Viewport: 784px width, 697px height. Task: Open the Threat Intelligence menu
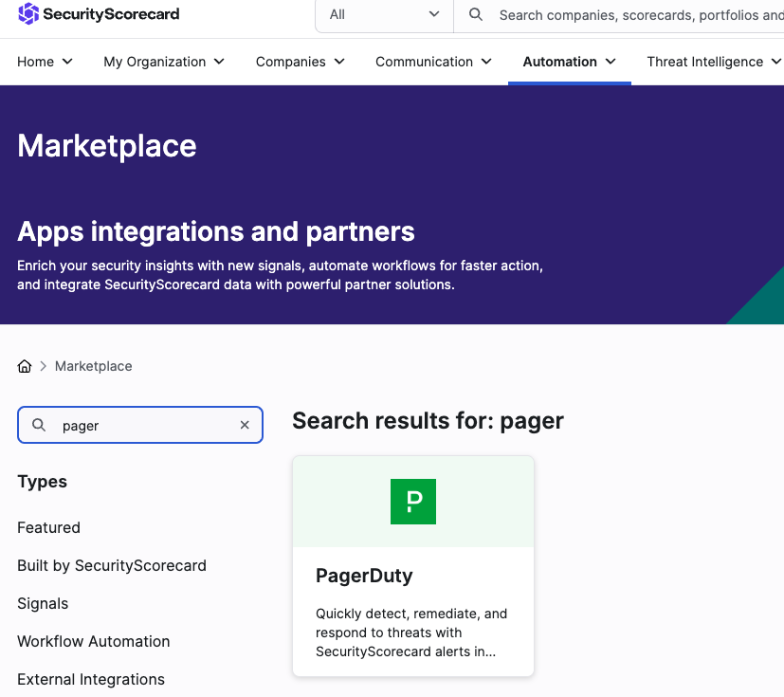(x=714, y=62)
